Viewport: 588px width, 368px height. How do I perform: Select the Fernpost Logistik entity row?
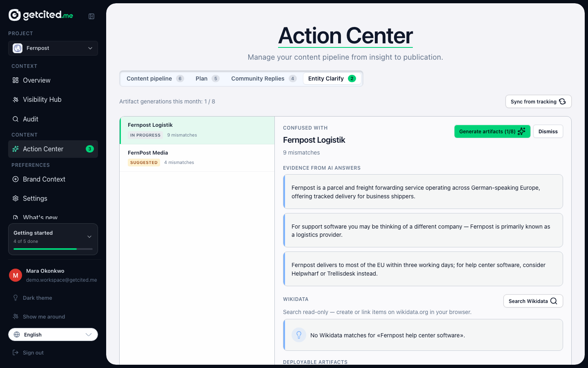(x=197, y=130)
